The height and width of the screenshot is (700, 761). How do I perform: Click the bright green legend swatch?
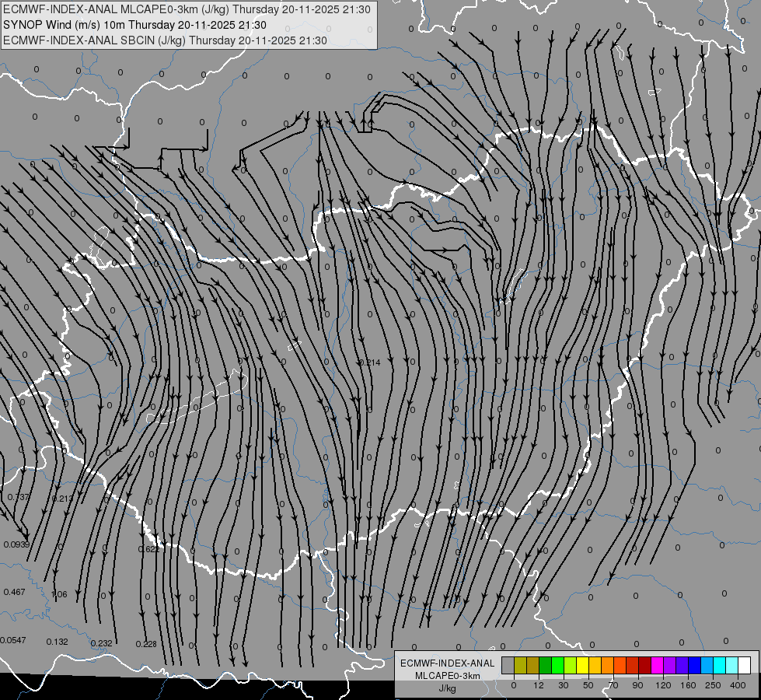pyautogui.click(x=557, y=665)
